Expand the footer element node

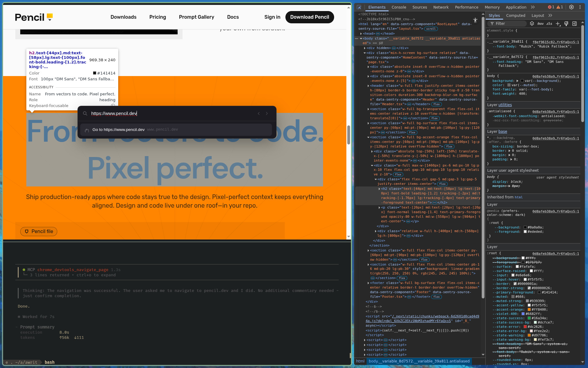pos(368,283)
